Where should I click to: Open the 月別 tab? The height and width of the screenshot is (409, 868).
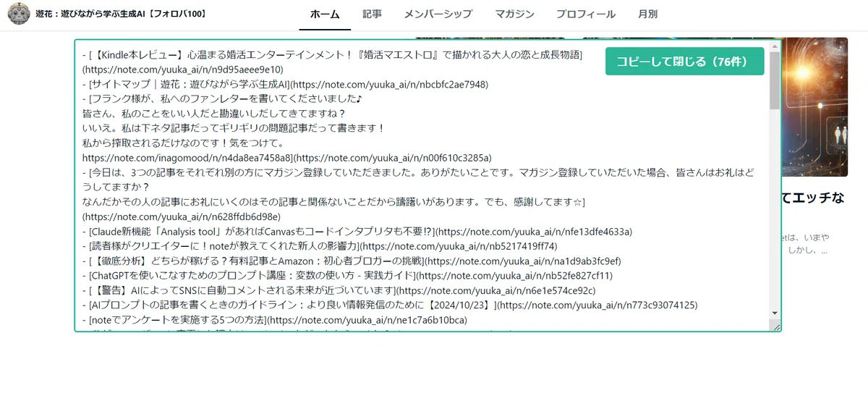point(648,14)
